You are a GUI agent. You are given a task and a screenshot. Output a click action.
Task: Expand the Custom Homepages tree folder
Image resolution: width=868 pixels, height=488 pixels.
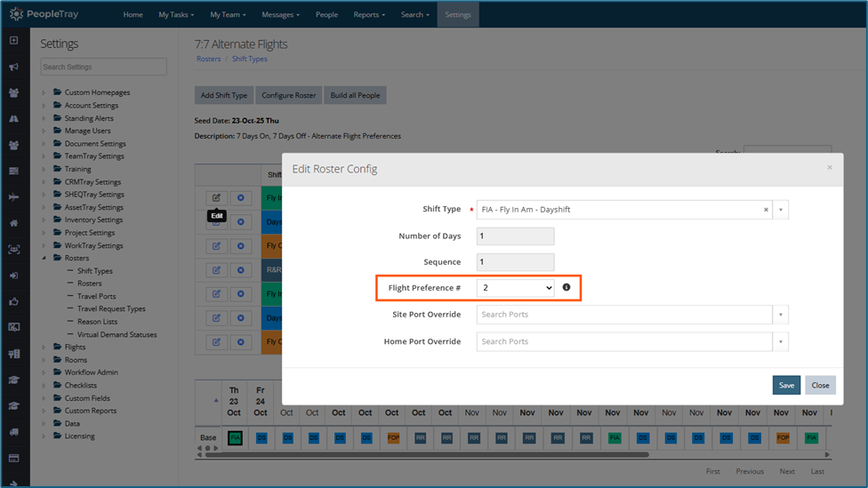(x=44, y=92)
